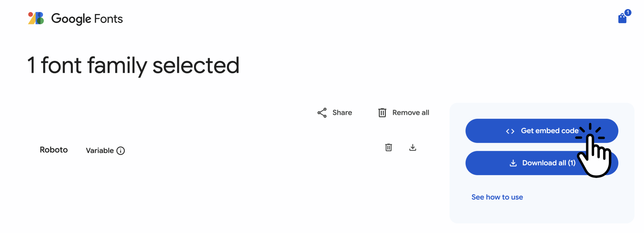Select the Roboto font family name
Viewport: 644px width, 233px height.
(54, 150)
